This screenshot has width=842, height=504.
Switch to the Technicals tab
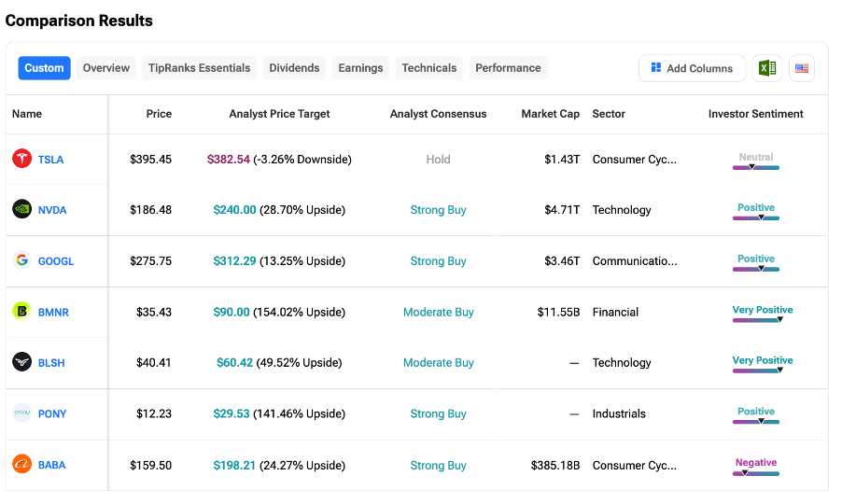429,68
